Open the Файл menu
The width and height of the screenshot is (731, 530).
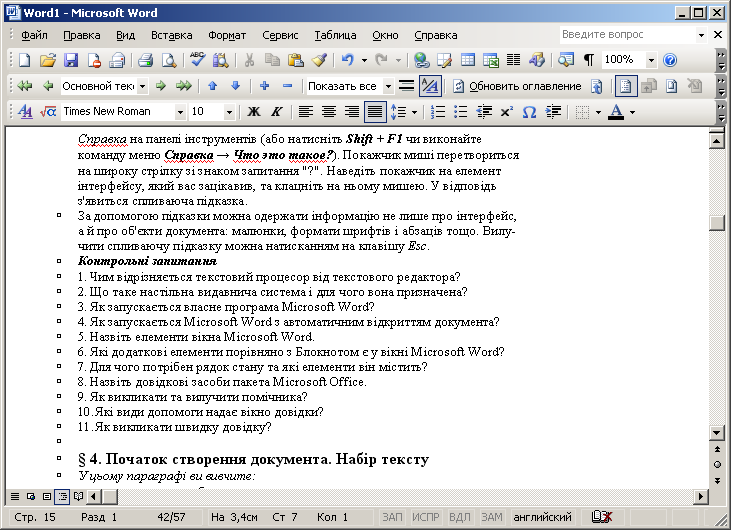(34, 35)
